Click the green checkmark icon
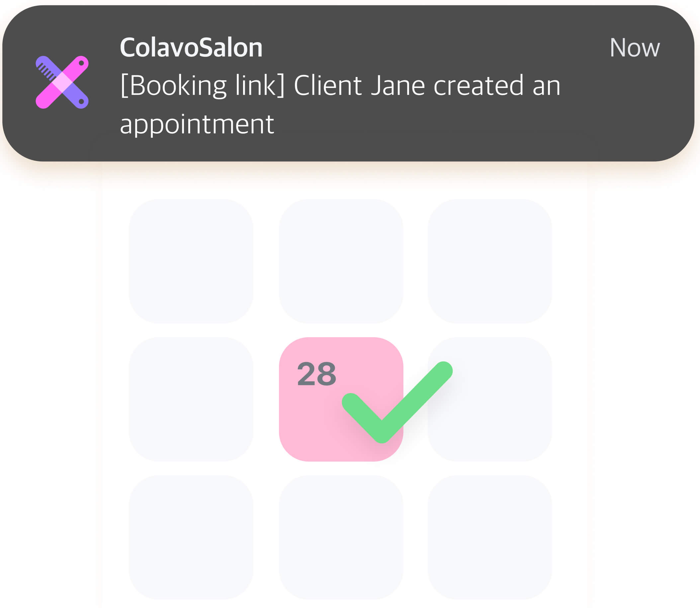The image size is (700, 608). pos(396,402)
